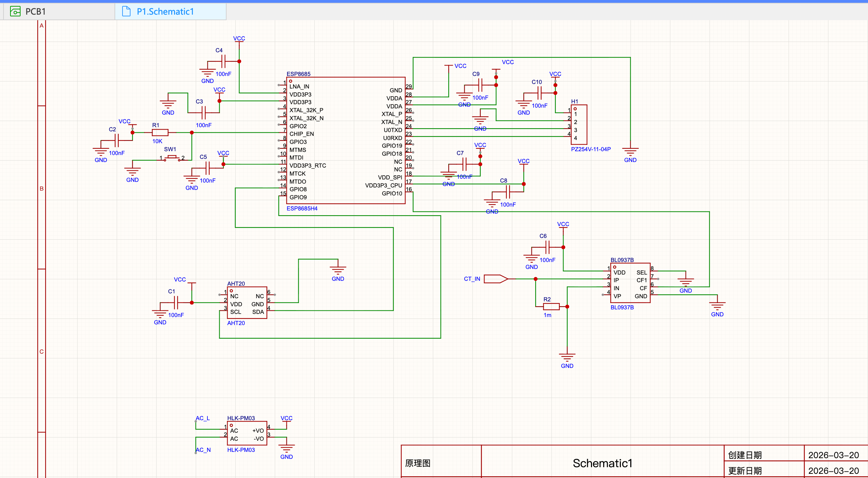Click the CT_IN net port symbol
This screenshot has width=868, height=478.
[495, 279]
